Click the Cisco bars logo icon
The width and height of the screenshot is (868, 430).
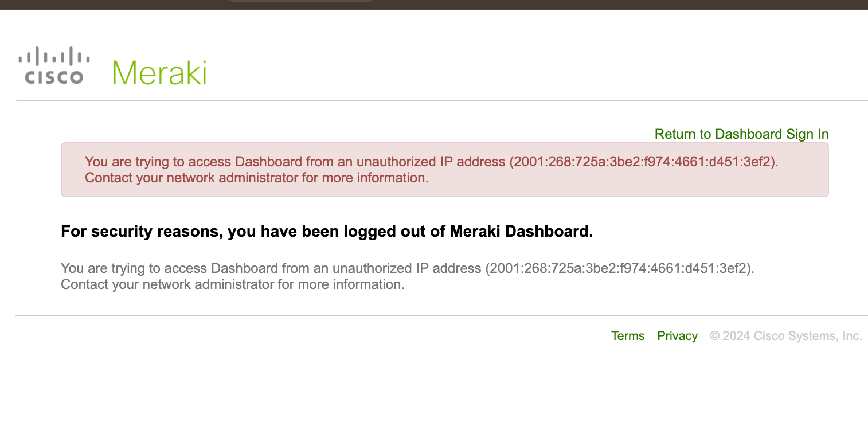pyautogui.click(x=54, y=56)
